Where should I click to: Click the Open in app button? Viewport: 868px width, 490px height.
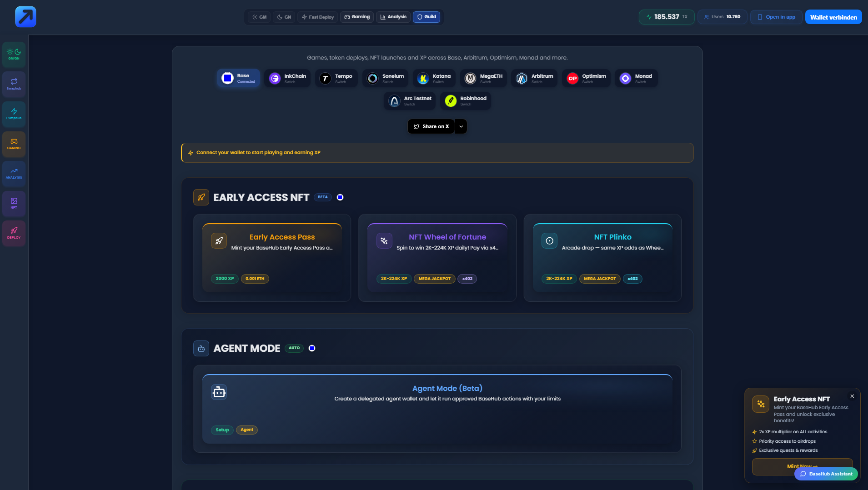(776, 17)
